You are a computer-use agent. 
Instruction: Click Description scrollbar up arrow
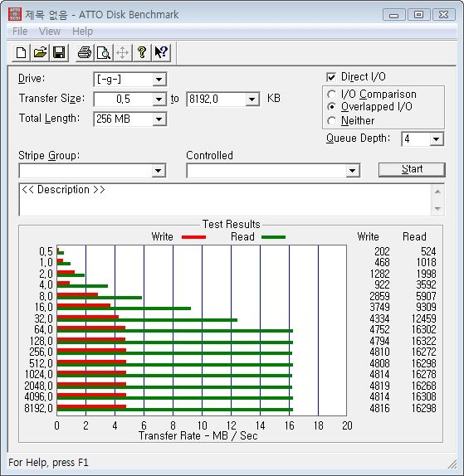[437, 192]
